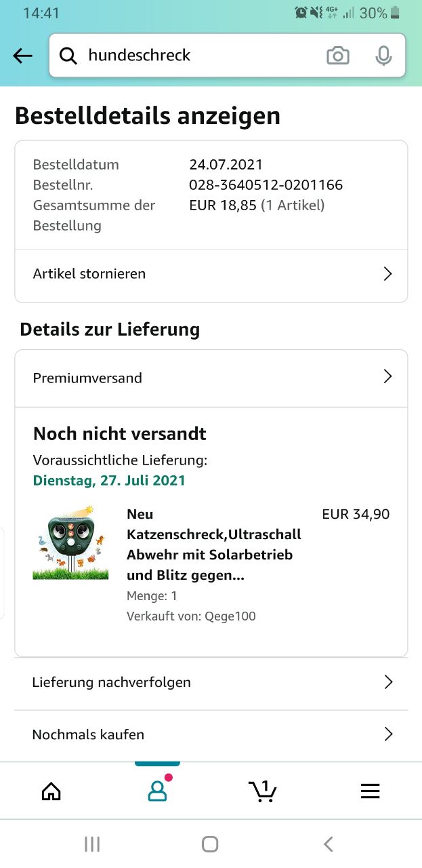The image size is (422, 868).
Task: Tap the Android back navigation button
Action: click(x=329, y=844)
